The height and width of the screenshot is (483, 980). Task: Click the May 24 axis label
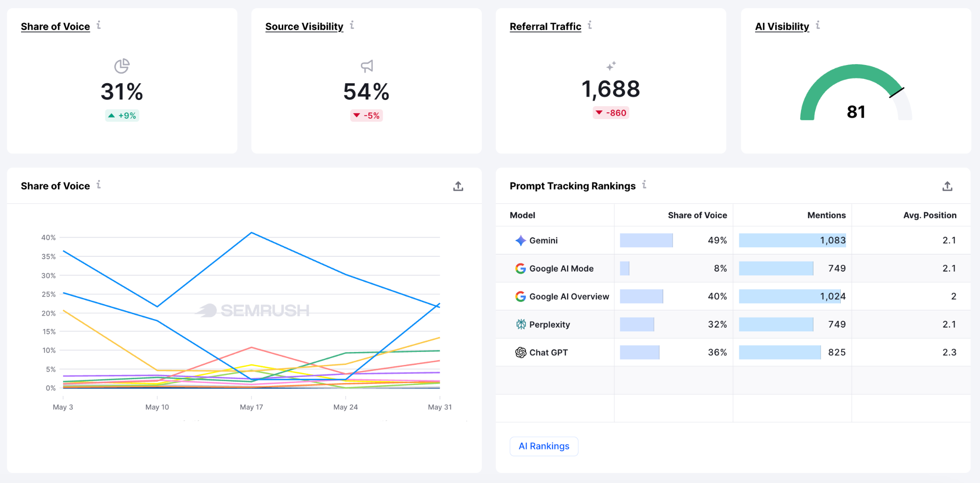click(x=345, y=407)
